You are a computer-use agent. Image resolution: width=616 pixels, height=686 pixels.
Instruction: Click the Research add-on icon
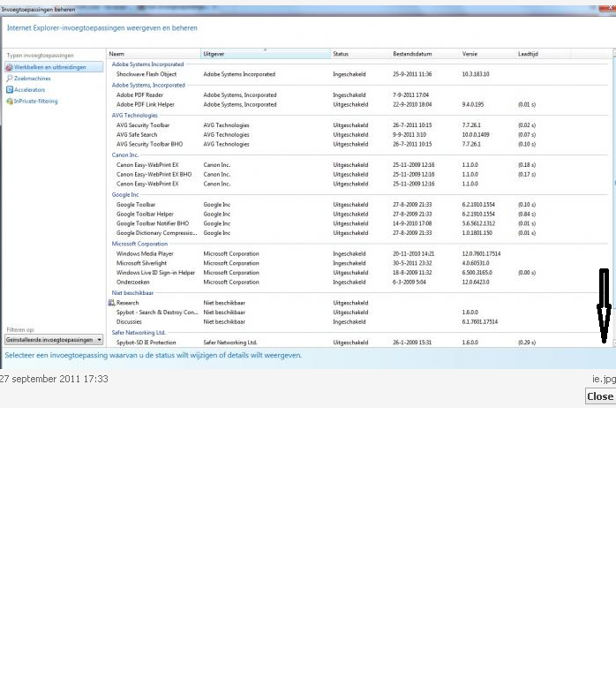coord(111,303)
